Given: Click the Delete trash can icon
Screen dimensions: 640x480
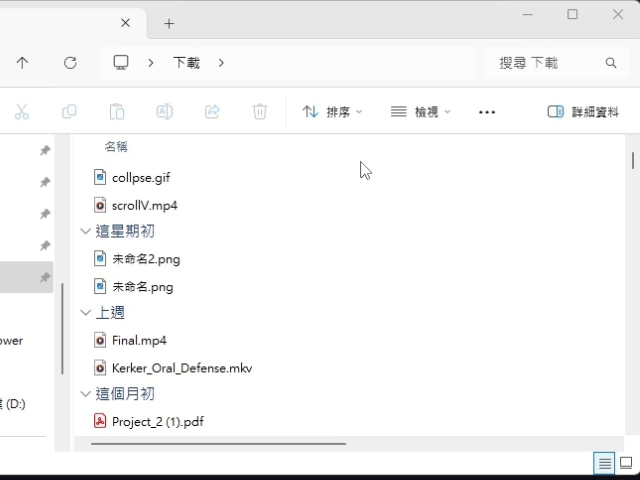Looking at the screenshot, I should click(x=260, y=112).
